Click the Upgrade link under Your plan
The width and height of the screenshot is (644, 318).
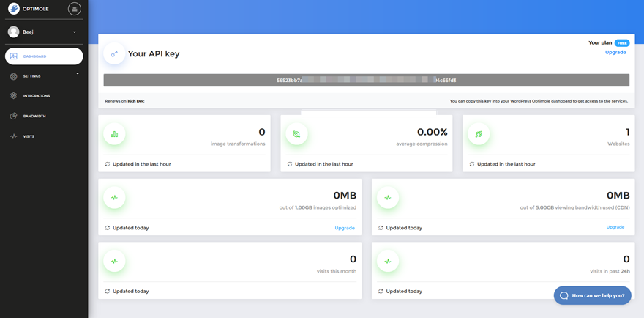(x=615, y=52)
